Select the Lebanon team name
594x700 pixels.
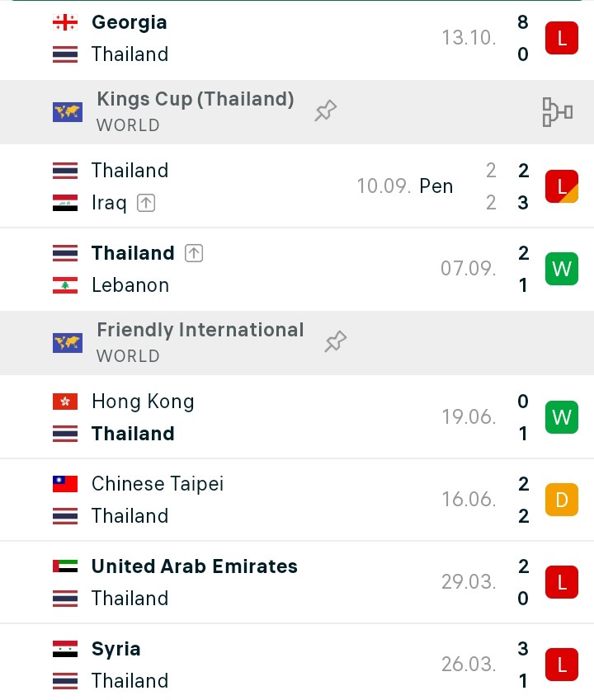click(130, 285)
